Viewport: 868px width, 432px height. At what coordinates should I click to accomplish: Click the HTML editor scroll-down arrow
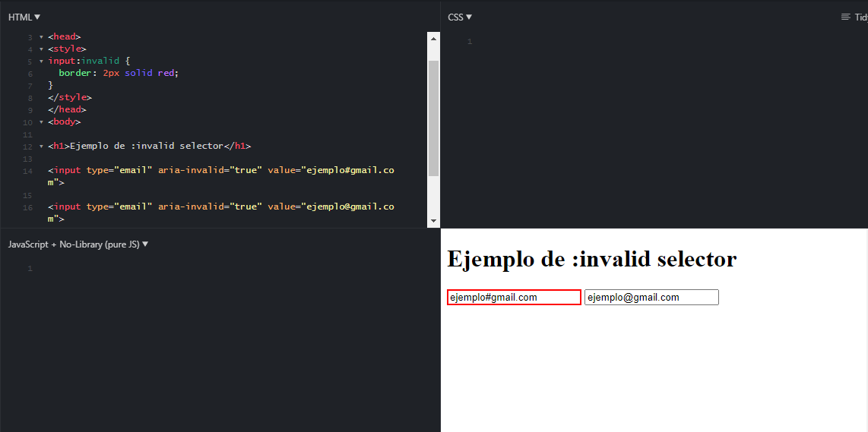click(433, 221)
